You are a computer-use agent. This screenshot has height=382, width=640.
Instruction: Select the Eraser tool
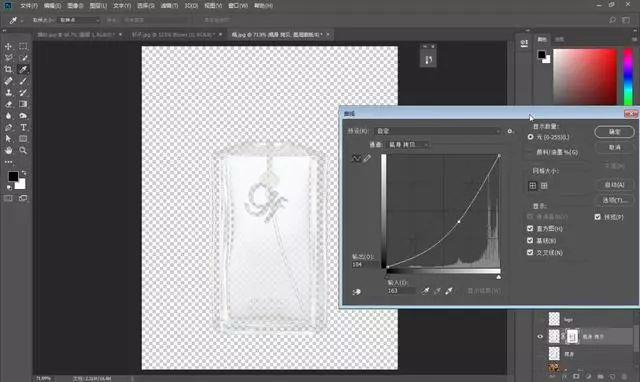8,104
